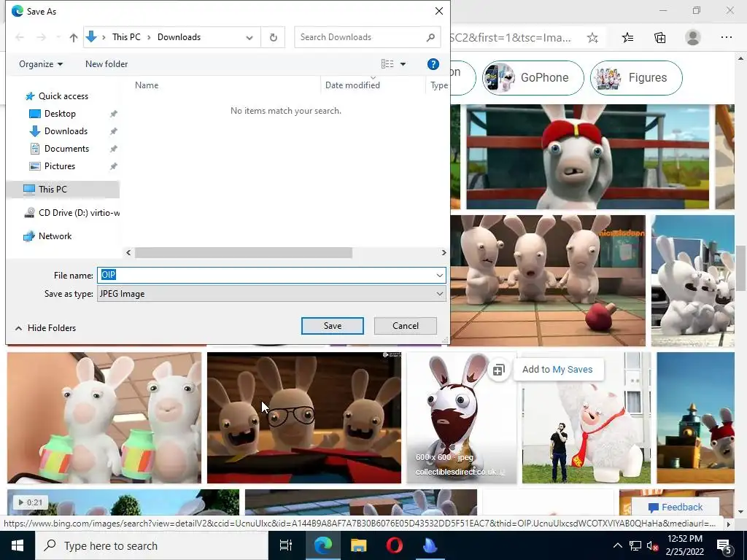747x560 pixels.
Task: Sort by the Type column header
Action: (438, 85)
